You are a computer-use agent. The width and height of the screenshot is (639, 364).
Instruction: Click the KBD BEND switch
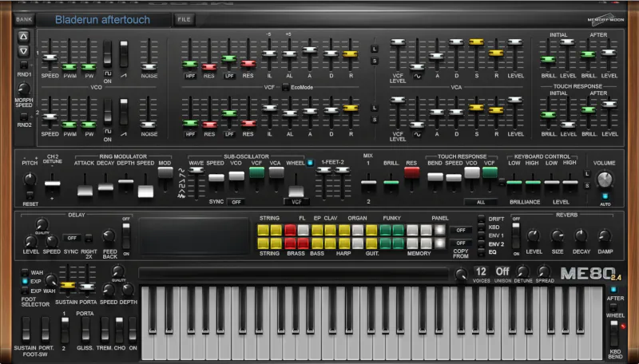[613, 334]
